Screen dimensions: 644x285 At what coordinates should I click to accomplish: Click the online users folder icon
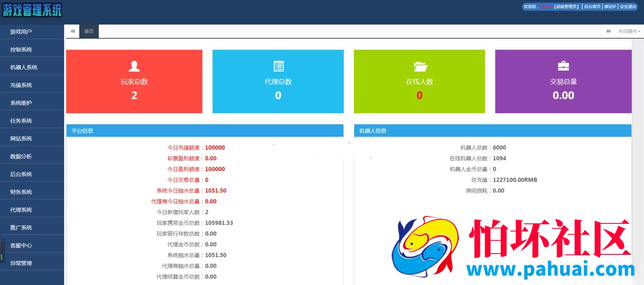click(x=420, y=66)
